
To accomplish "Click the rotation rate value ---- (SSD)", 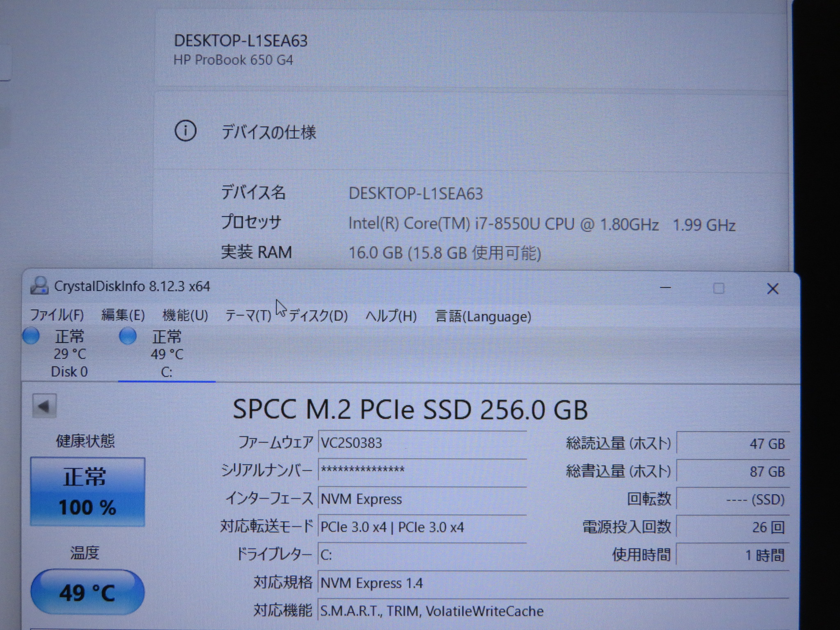I will 733,499.
